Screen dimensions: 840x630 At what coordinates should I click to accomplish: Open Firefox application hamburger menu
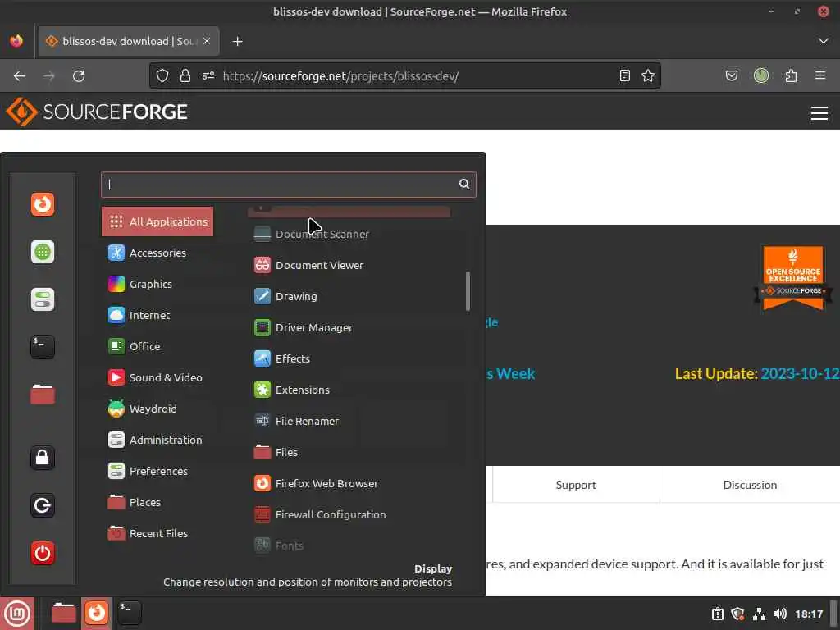point(820,75)
